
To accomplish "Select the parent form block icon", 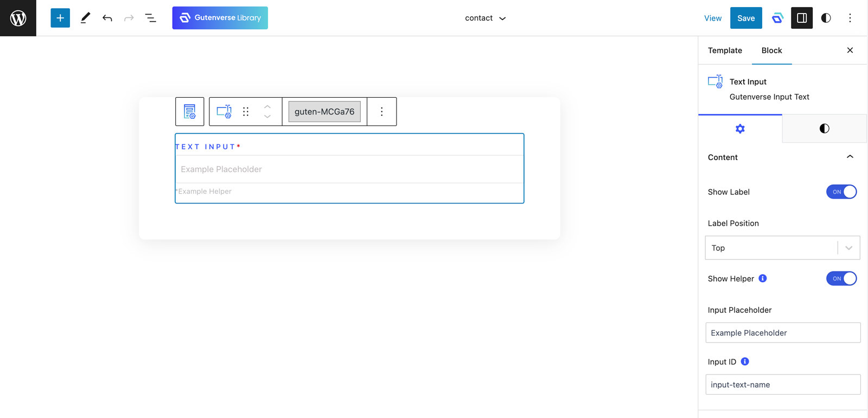I will 190,111.
